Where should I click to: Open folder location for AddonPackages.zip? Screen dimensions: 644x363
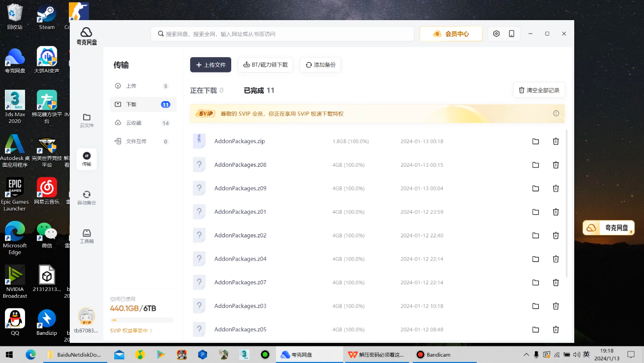click(x=535, y=141)
